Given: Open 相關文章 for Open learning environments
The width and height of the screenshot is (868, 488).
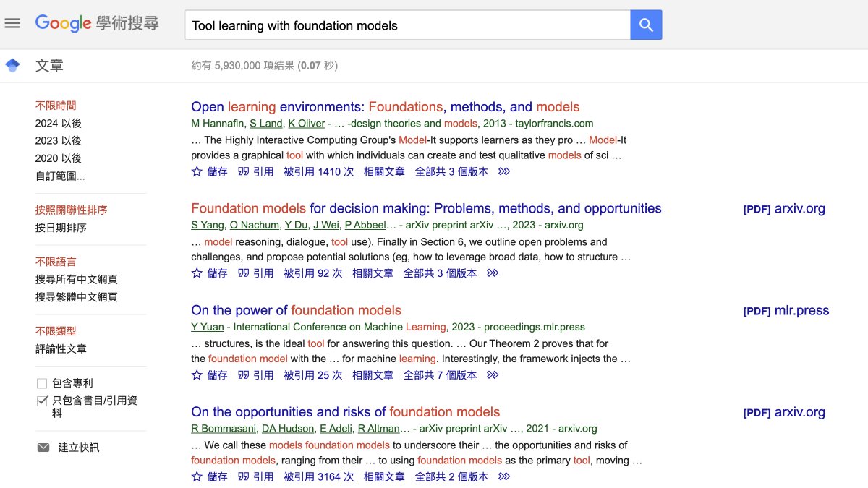Looking at the screenshot, I should point(384,171).
